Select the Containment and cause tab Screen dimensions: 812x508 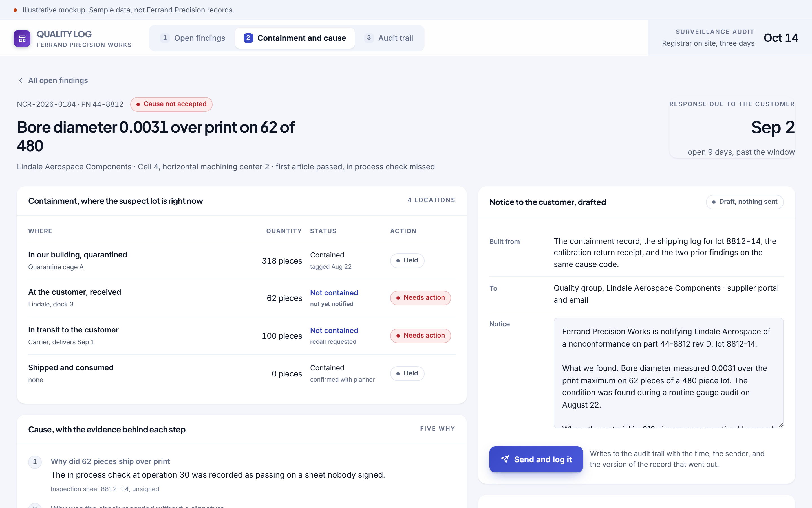(x=295, y=38)
